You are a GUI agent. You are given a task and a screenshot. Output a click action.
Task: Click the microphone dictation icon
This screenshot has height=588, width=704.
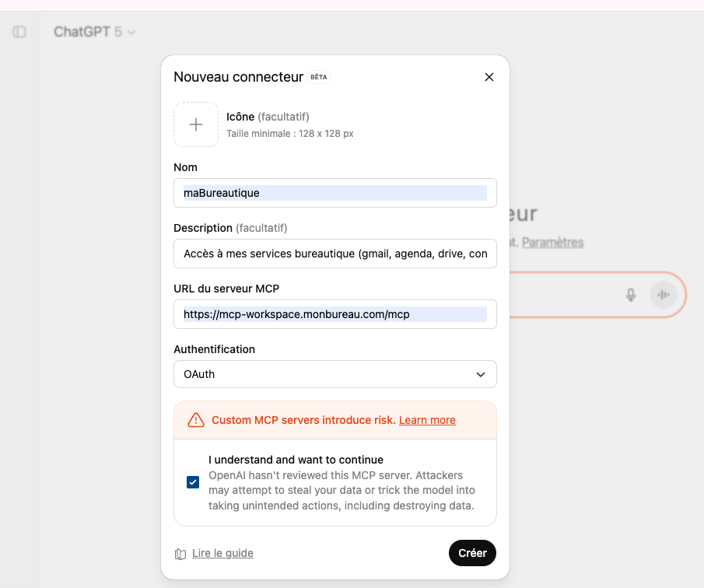630,295
